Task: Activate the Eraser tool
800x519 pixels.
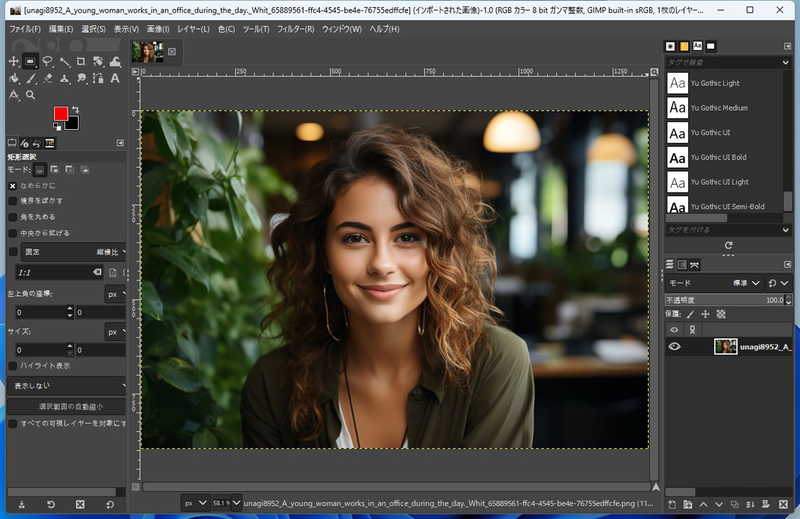Action: 47,78
